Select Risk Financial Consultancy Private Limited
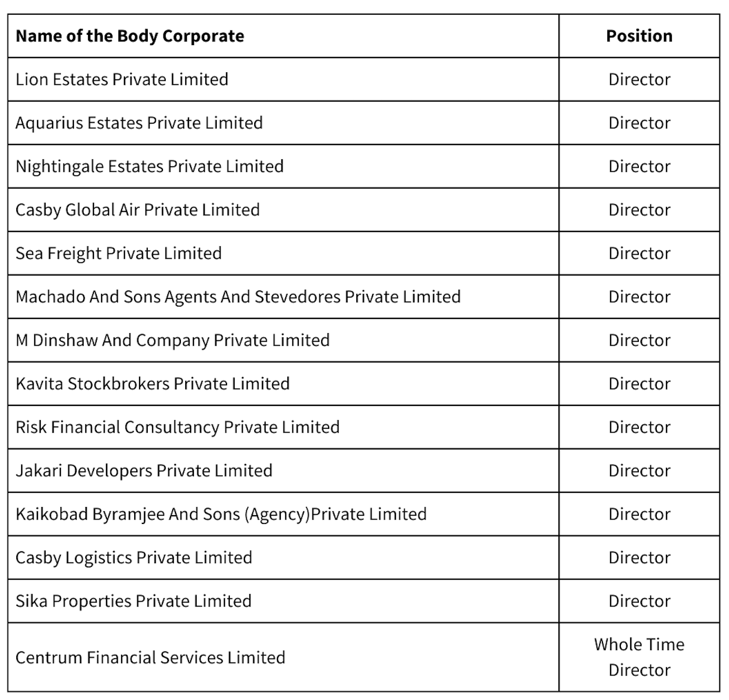The image size is (729, 700). (177, 427)
